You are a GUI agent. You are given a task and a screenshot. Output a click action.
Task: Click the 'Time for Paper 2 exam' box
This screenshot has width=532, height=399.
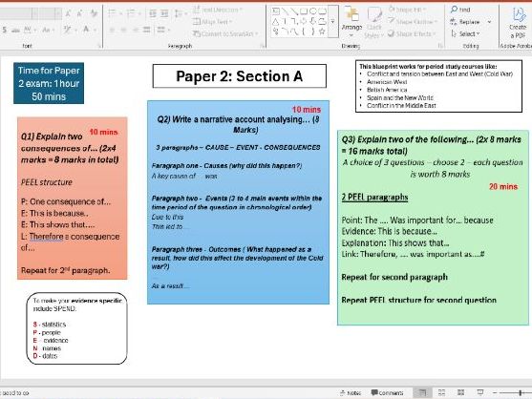[x=49, y=83]
